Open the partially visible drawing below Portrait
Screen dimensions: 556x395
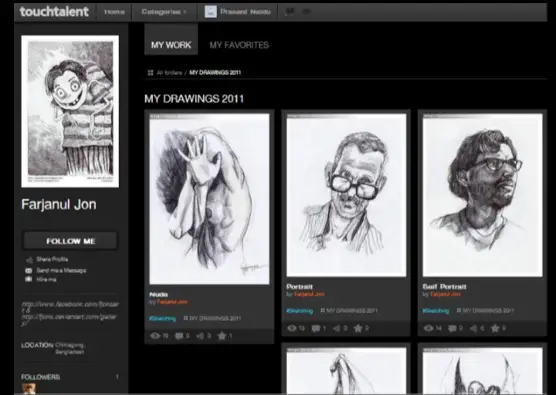(x=346, y=371)
